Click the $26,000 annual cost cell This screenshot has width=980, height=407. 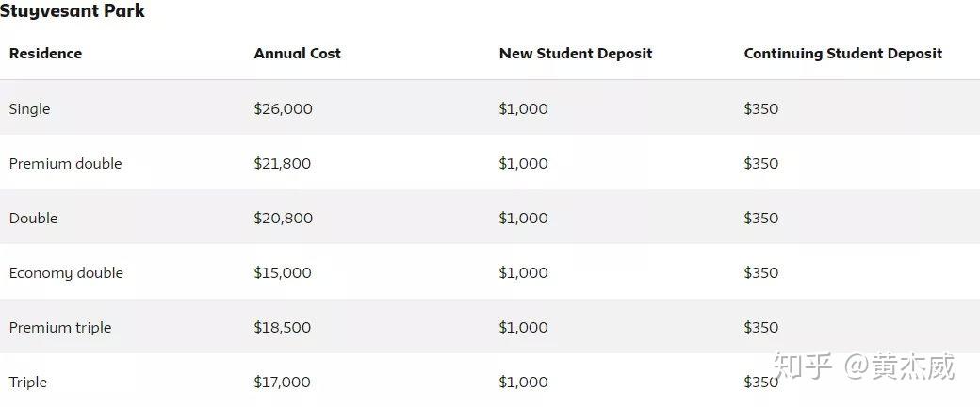click(283, 108)
